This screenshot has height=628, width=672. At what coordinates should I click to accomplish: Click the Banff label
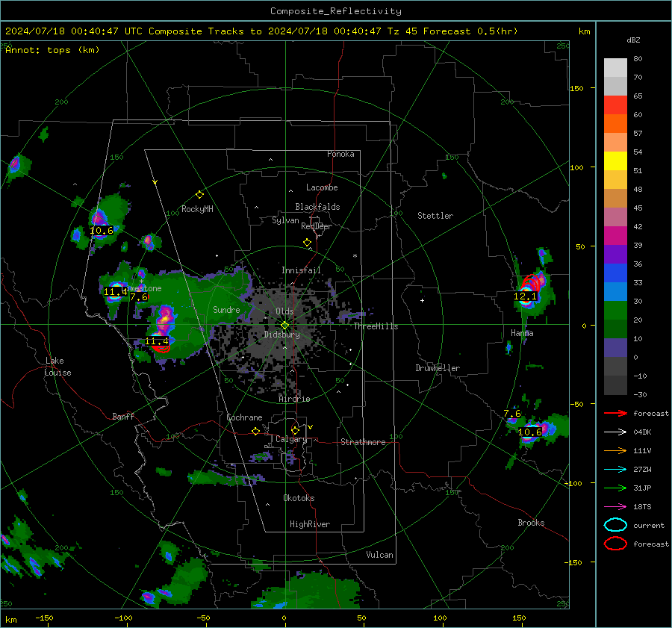pos(123,417)
